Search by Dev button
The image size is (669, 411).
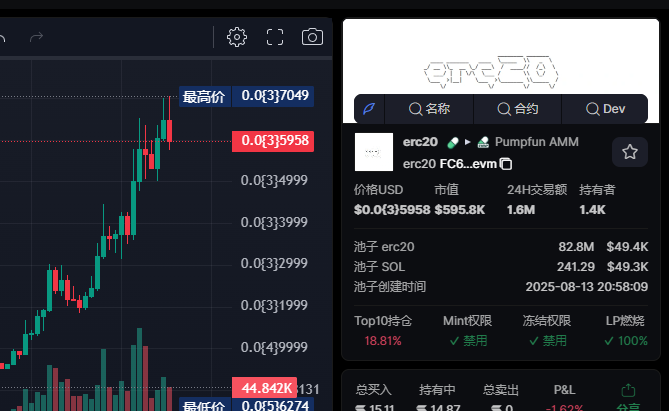pyautogui.click(x=605, y=109)
